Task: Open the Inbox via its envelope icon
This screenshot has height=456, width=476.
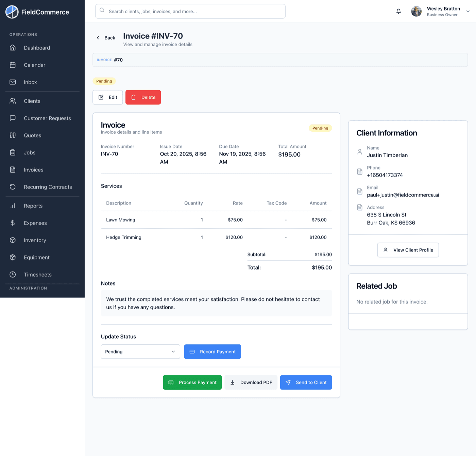Action: (x=13, y=82)
